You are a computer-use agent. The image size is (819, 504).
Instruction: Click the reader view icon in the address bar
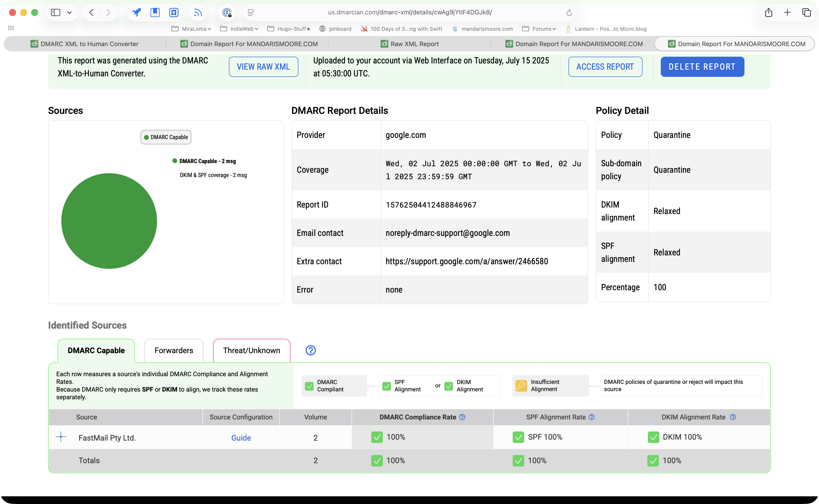pyautogui.click(x=251, y=13)
